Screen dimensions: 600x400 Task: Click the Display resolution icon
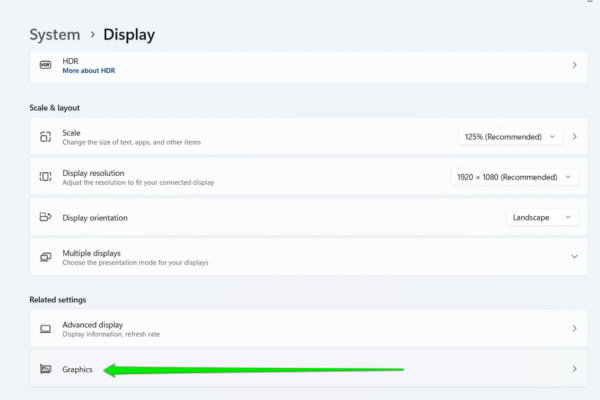pyautogui.click(x=45, y=176)
